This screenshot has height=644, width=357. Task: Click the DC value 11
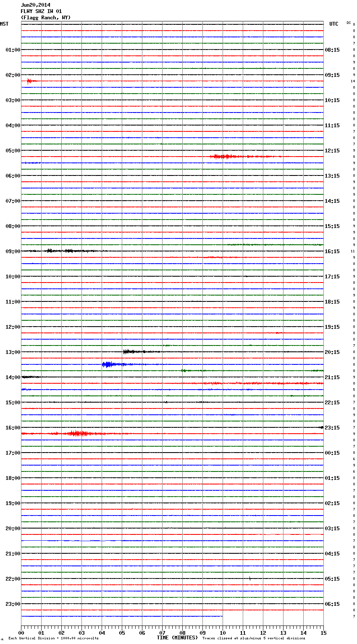tap(353, 251)
